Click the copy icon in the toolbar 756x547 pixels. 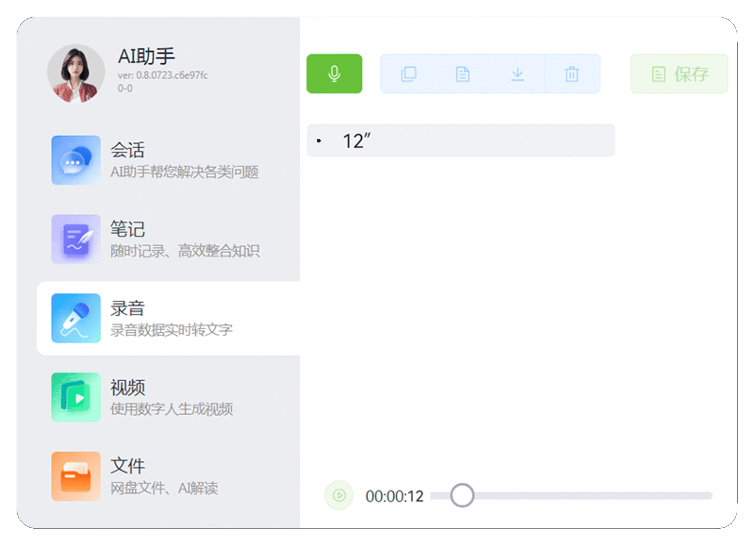[408, 74]
